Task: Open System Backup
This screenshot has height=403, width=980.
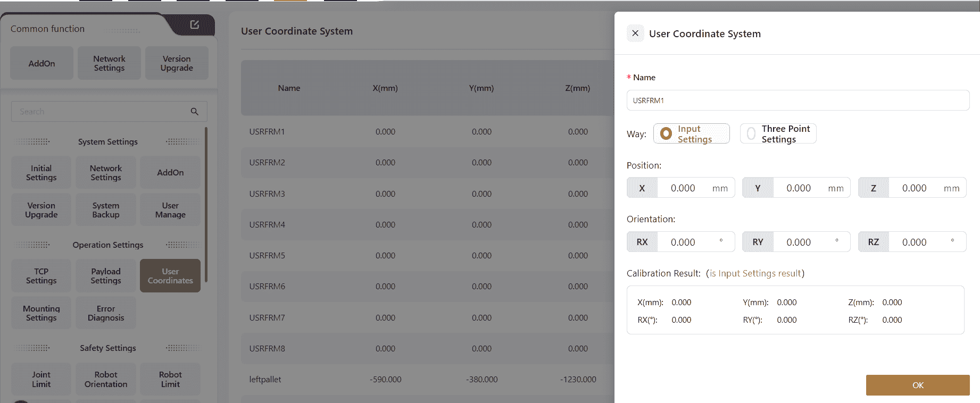Action: tap(106, 210)
